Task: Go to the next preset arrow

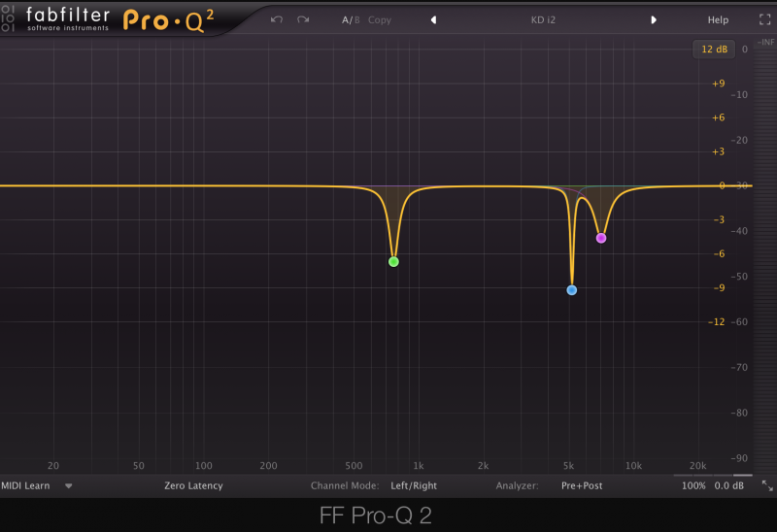Action: pos(654,19)
